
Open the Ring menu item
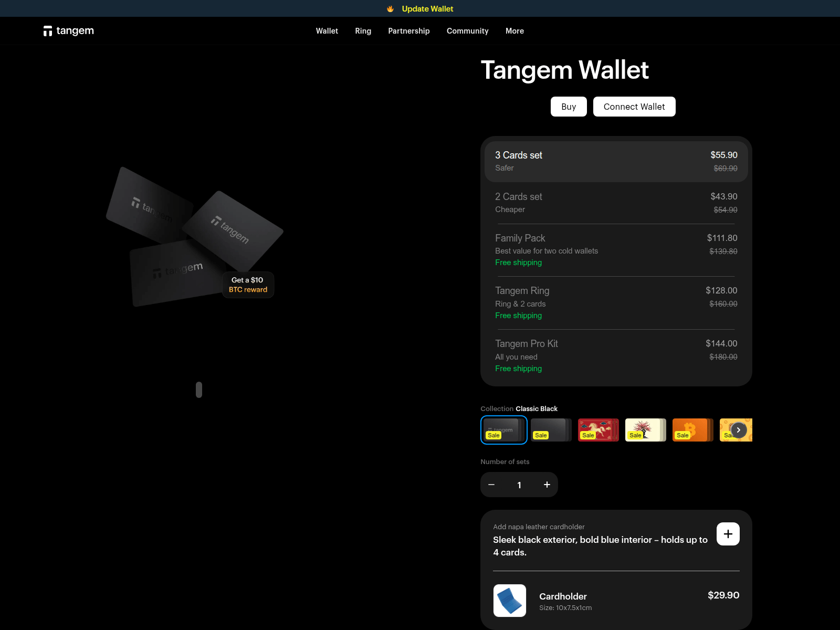(x=363, y=31)
